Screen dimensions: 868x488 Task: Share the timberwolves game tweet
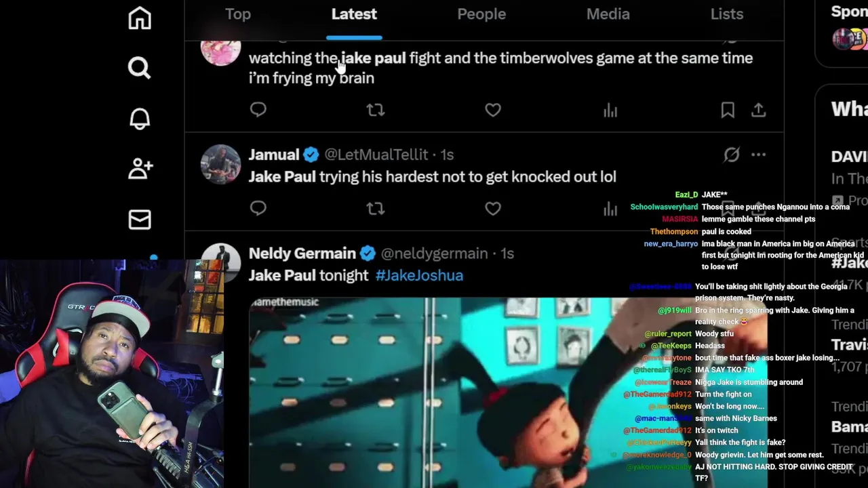click(758, 110)
